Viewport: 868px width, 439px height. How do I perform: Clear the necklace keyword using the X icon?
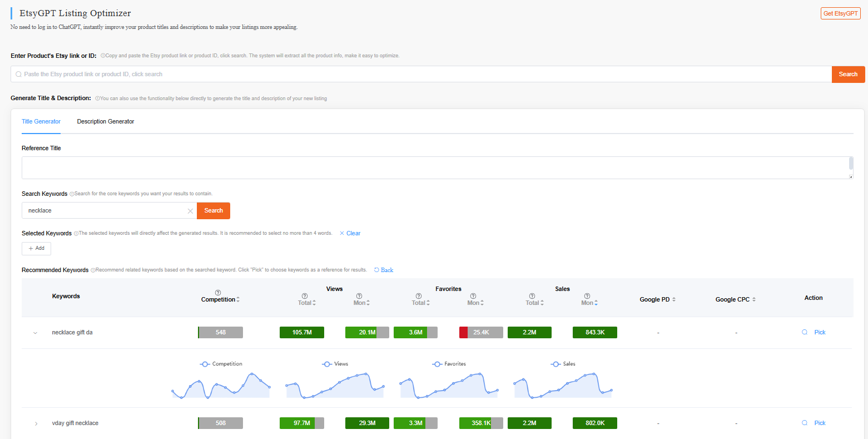(190, 210)
